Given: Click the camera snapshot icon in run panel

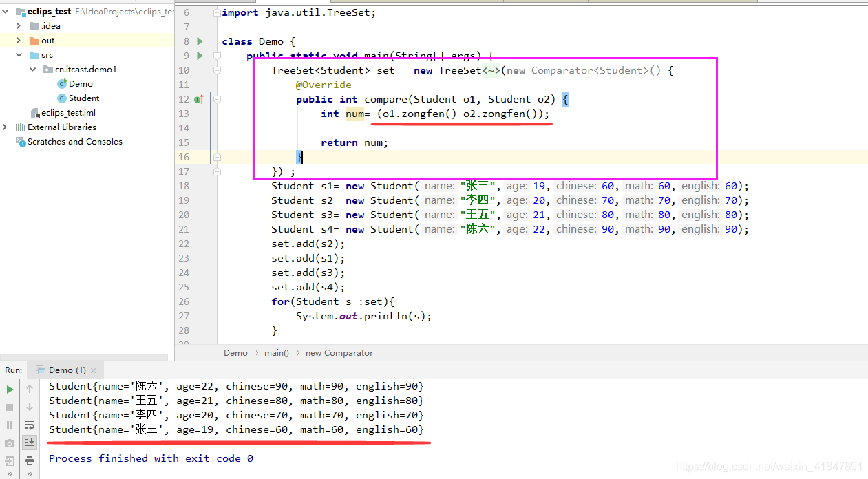Looking at the screenshot, I should [x=9, y=443].
